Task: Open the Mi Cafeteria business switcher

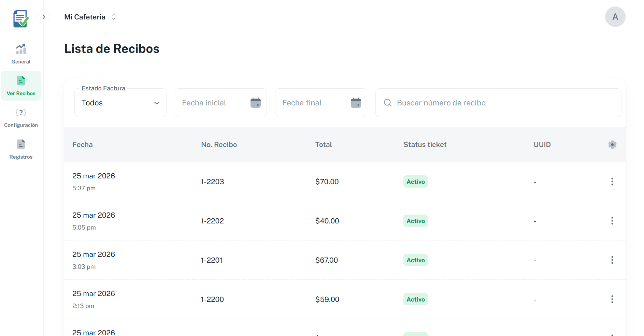Action: pyautogui.click(x=90, y=17)
